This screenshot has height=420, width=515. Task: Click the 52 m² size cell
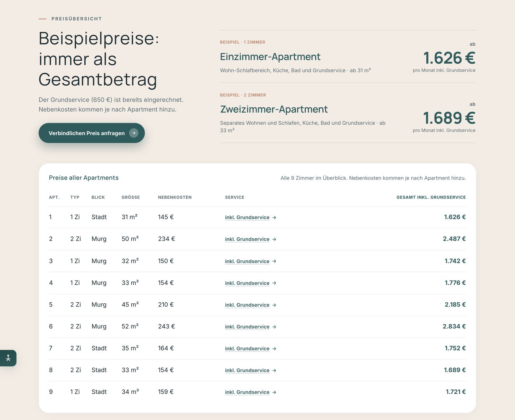(130, 326)
